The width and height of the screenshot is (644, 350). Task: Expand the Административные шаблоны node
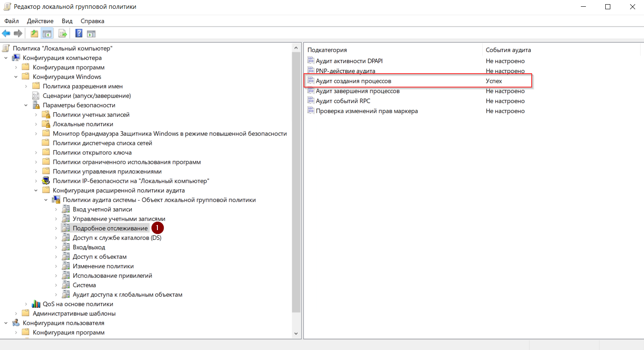(16, 313)
